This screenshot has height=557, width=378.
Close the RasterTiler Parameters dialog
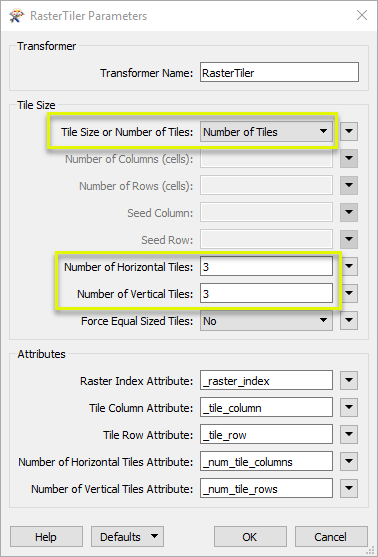pos(362,15)
